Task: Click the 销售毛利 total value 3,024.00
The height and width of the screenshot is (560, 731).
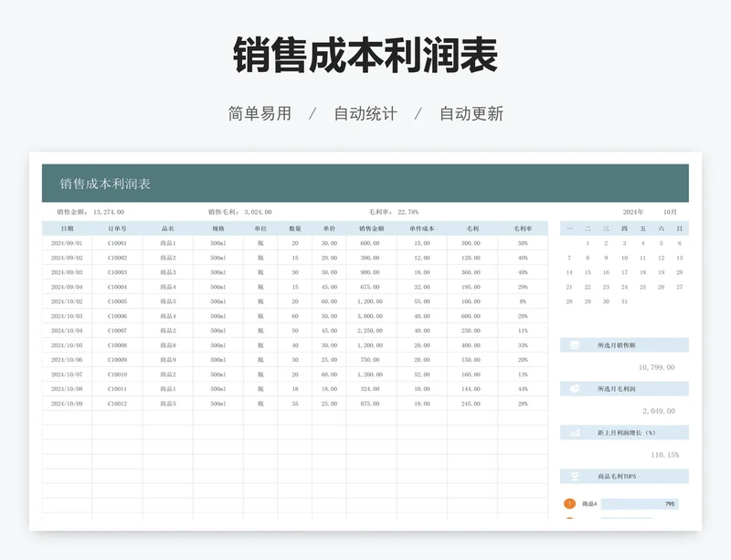Action: tap(258, 212)
